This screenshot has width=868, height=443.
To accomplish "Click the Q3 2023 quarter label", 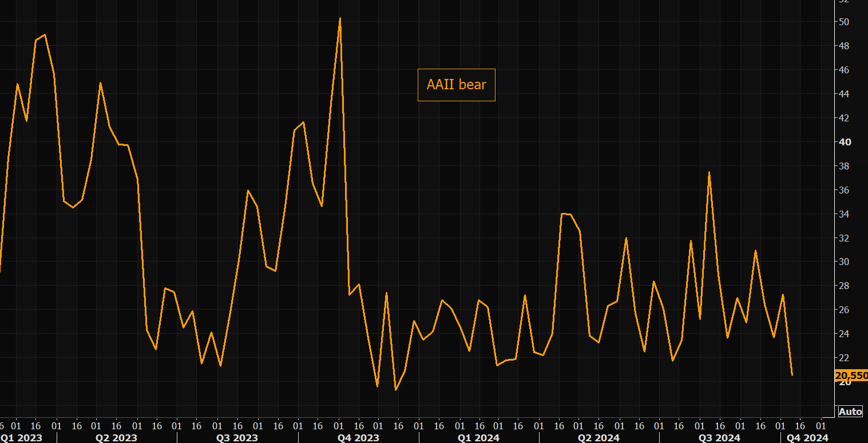I will coord(237,438).
